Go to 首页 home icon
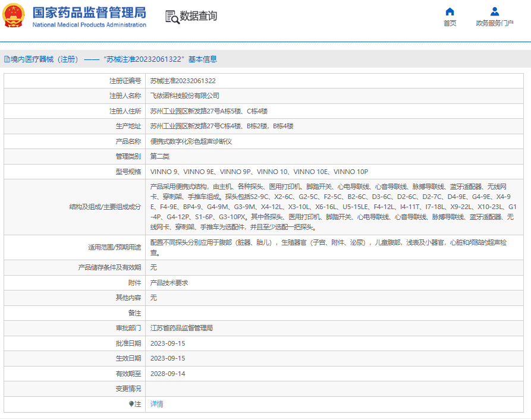Viewport: 531px width, 420px height. (450, 12)
